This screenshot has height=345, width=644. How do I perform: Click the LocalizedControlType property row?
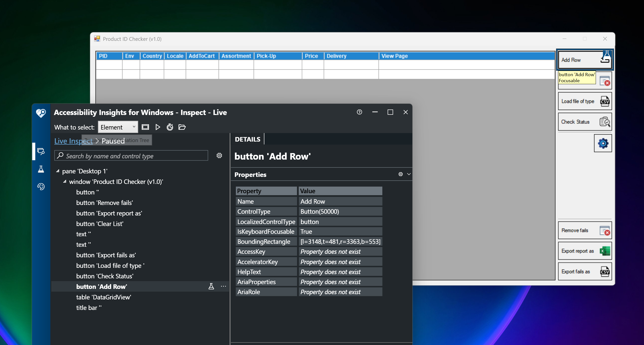309,222
